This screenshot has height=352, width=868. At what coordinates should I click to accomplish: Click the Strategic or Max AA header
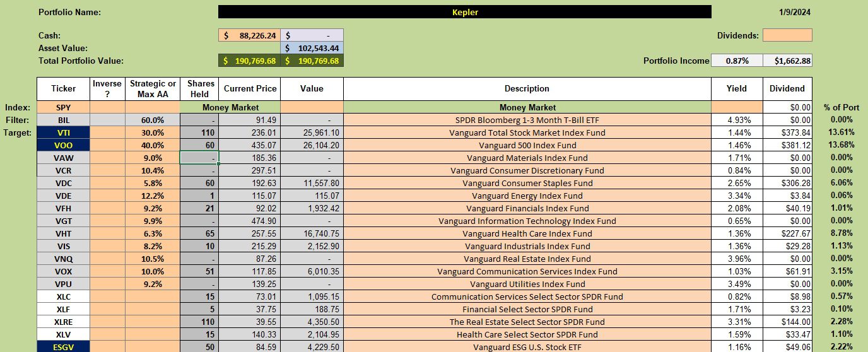(153, 89)
